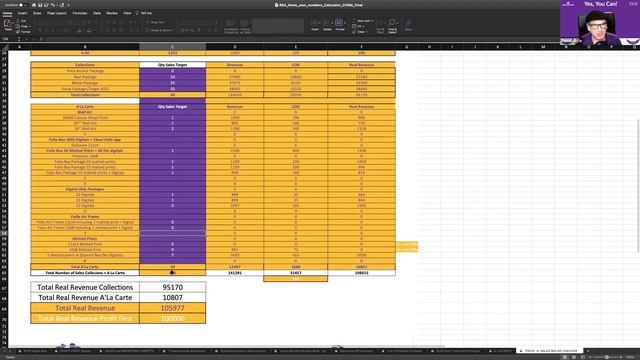Click the Conditional Formatting icon
Screen dimensions: 640x360
point(231,26)
